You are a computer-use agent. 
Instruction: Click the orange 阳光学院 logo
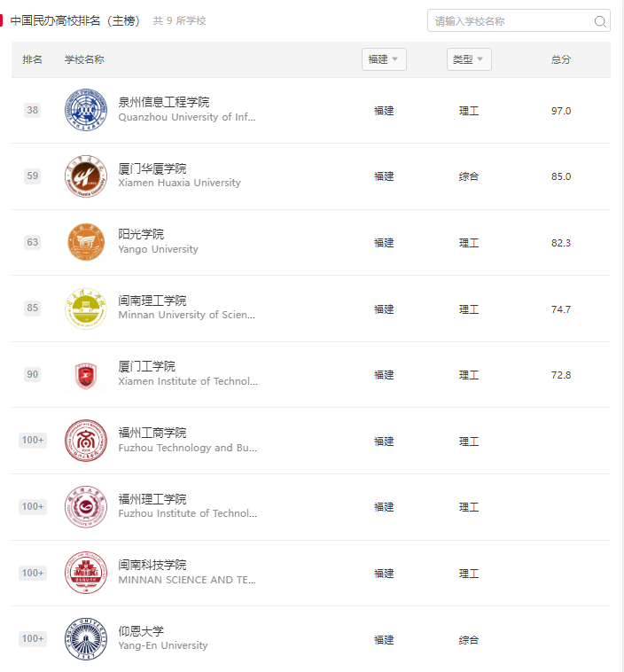86,242
